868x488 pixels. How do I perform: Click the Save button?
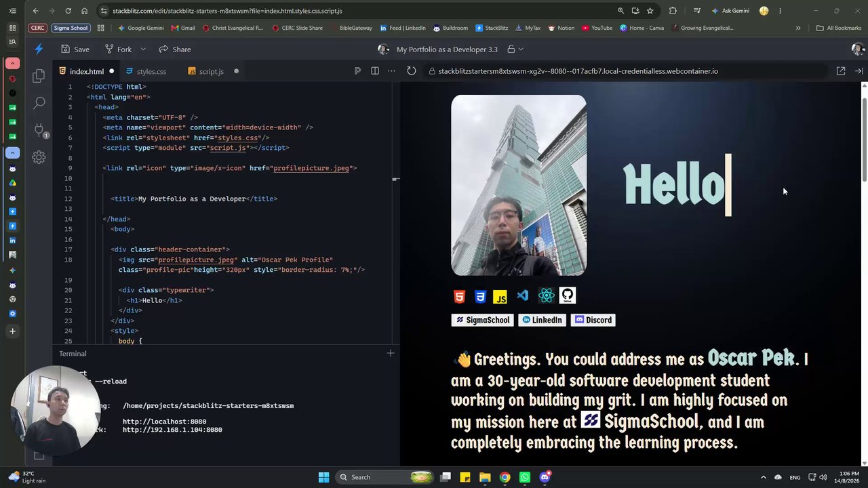tap(75, 49)
